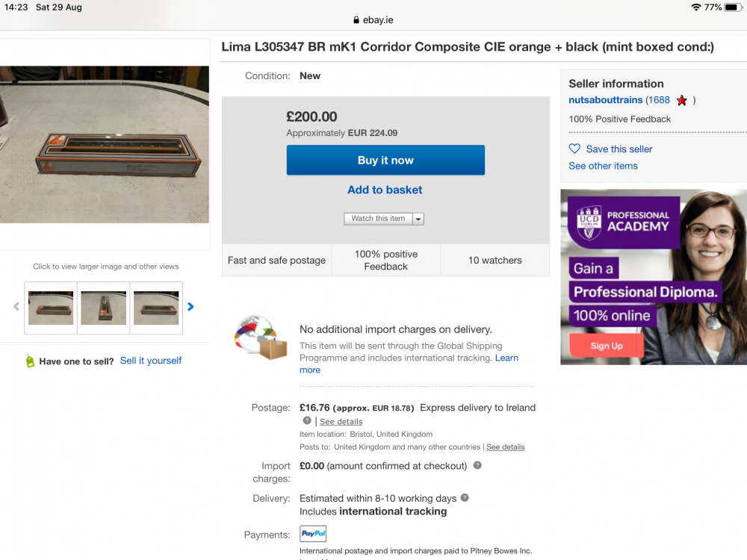Click the previous image arrow in thumbnail strip

pyautogui.click(x=16, y=306)
